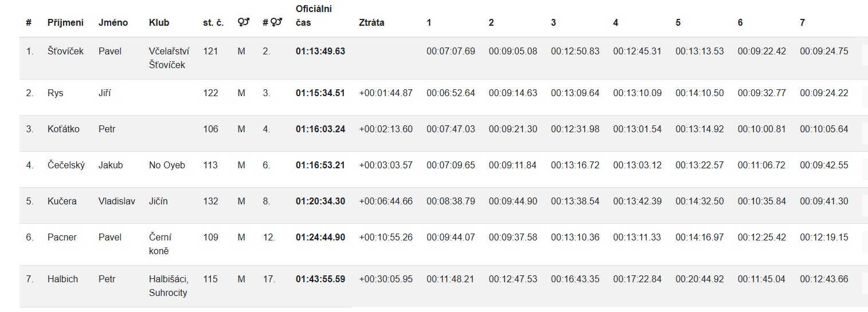Viewport: 868px width, 312px height.
Task: Click the club Halbišáci, Suhrocity
Action: 169,286
